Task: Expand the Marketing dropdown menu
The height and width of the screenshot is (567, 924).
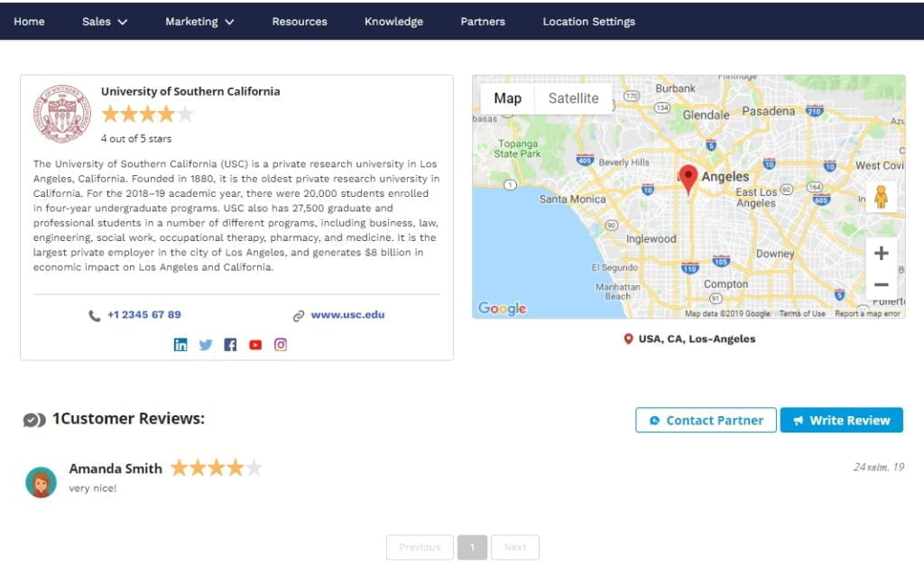Action: point(199,22)
